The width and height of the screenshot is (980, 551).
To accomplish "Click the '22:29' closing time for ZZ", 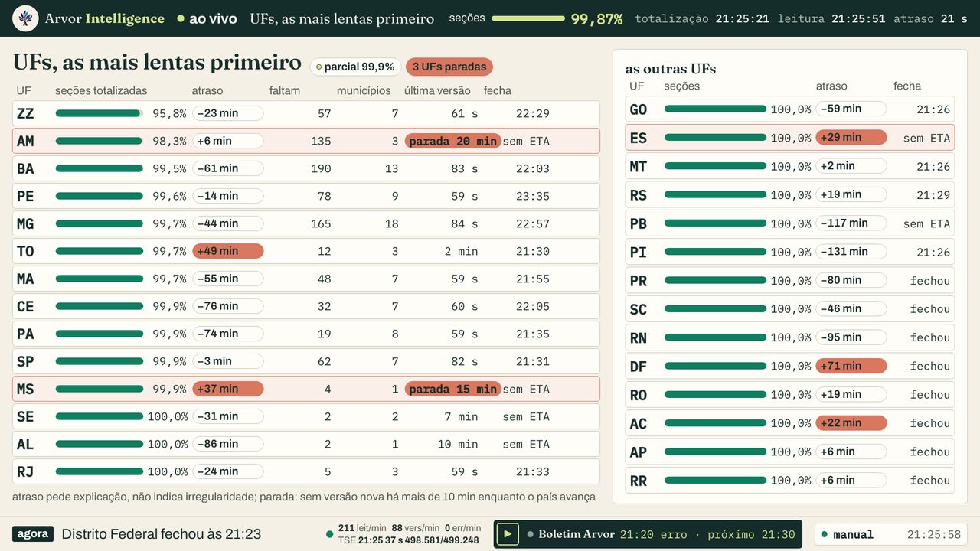I will (533, 113).
